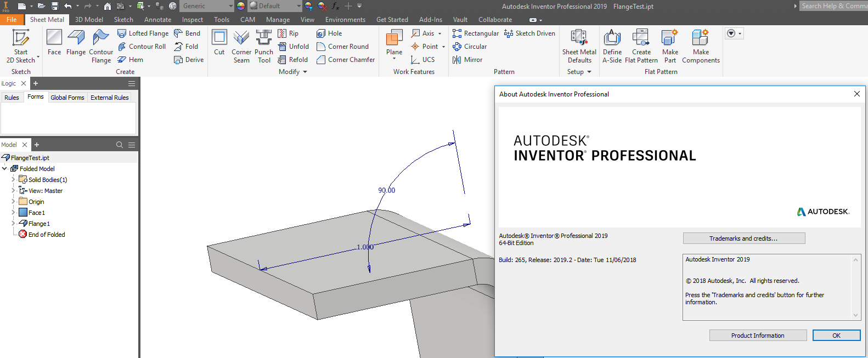868x358 pixels.
Task: Expand the Solid Bodies(1) tree node
Action: point(13,180)
